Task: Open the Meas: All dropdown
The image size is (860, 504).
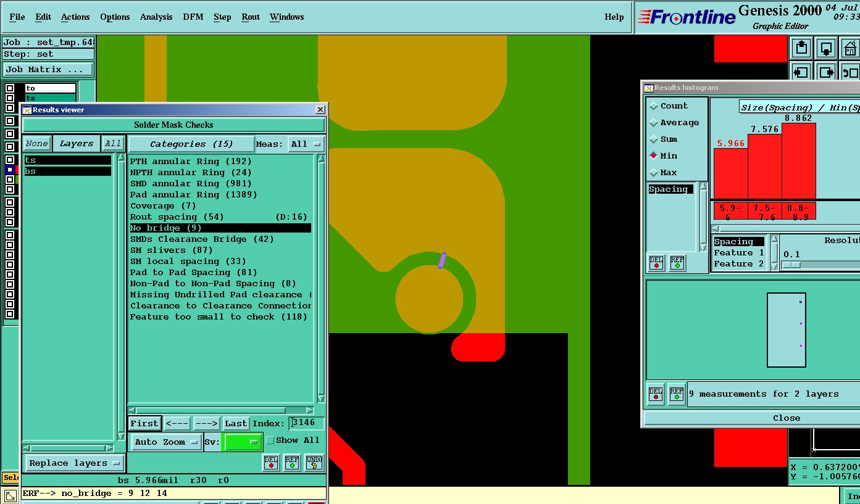Action: click(x=306, y=144)
